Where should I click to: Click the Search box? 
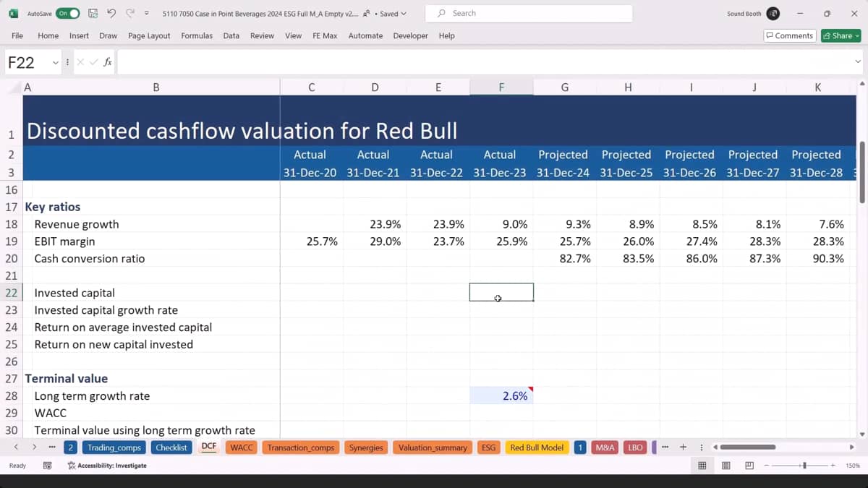point(529,13)
